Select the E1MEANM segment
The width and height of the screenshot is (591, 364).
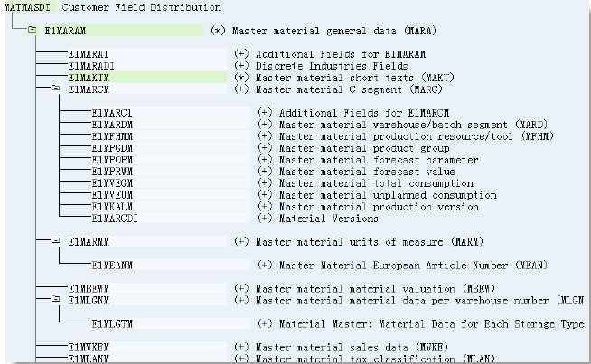(x=112, y=265)
